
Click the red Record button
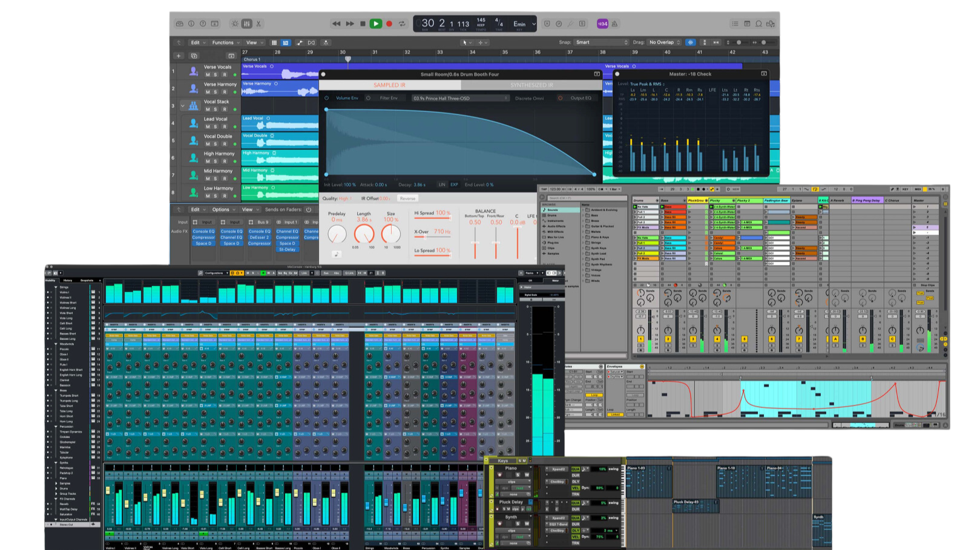click(389, 24)
